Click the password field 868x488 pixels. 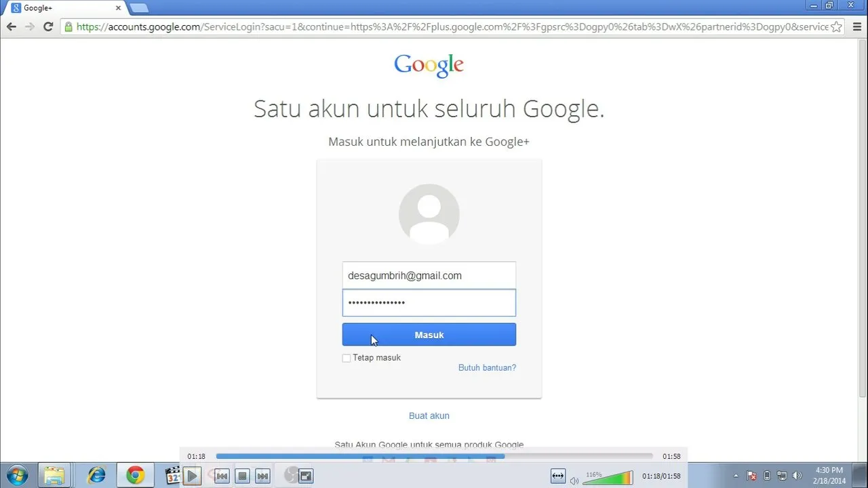click(429, 303)
